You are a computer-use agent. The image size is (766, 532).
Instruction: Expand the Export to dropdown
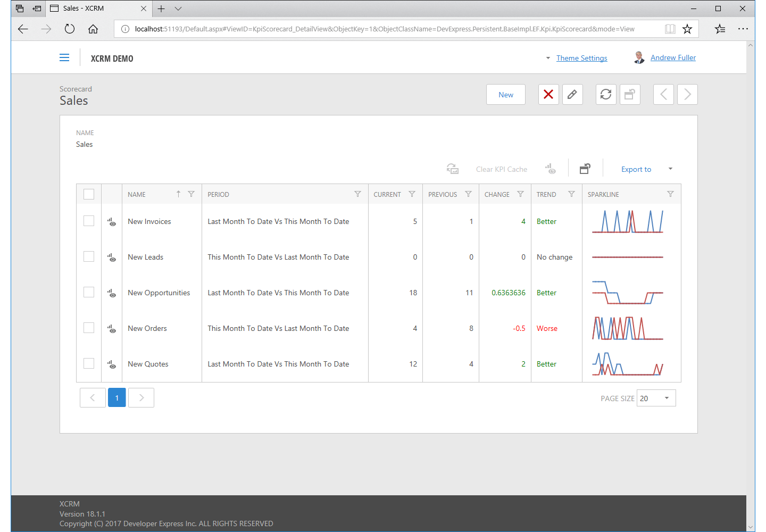coord(670,169)
